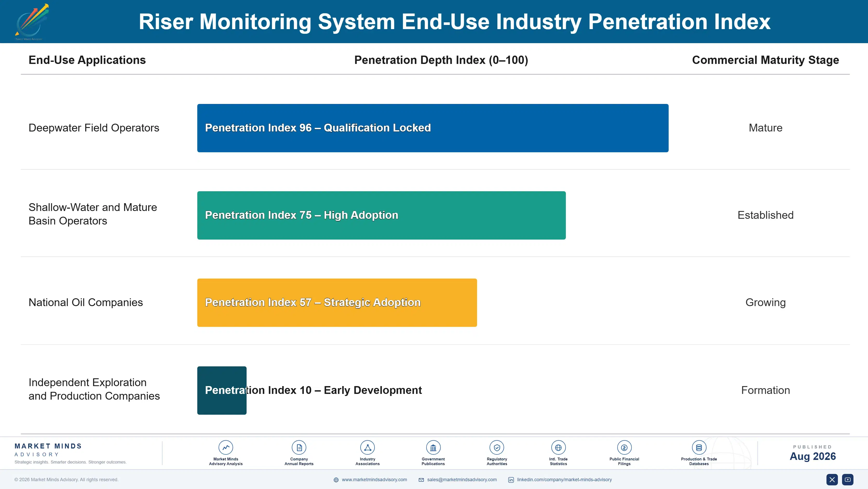Click 'Penetration Depth Index (0–100)' column header
This screenshot has width=868, height=489.
441,60
